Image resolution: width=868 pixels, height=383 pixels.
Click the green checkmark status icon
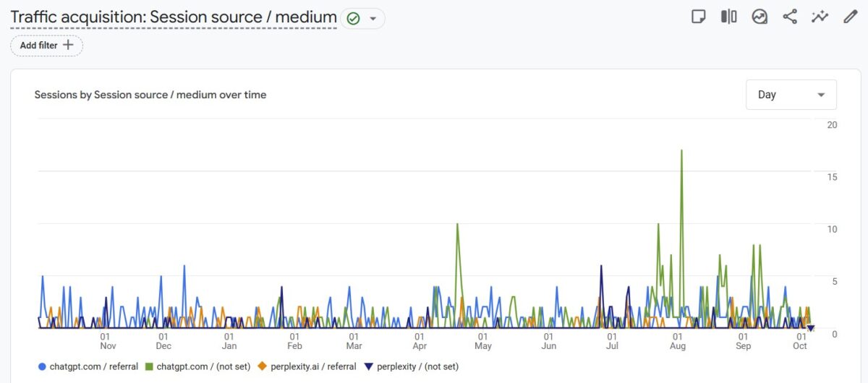point(353,19)
